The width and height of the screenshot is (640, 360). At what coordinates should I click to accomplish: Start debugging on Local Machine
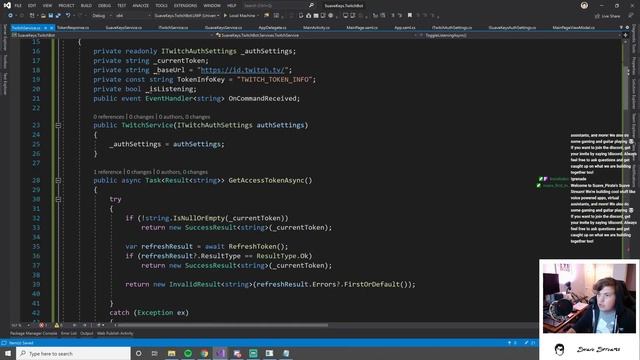click(239, 16)
